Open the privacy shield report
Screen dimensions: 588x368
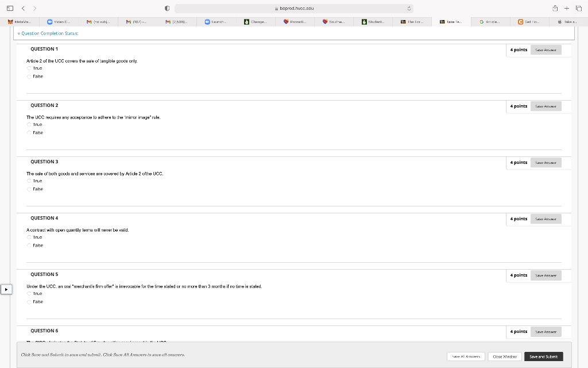pyautogui.click(x=167, y=8)
